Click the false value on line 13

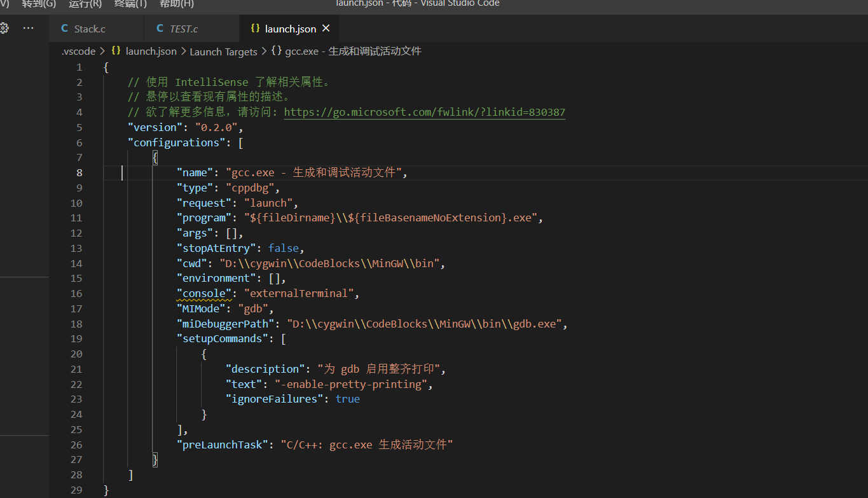point(284,249)
